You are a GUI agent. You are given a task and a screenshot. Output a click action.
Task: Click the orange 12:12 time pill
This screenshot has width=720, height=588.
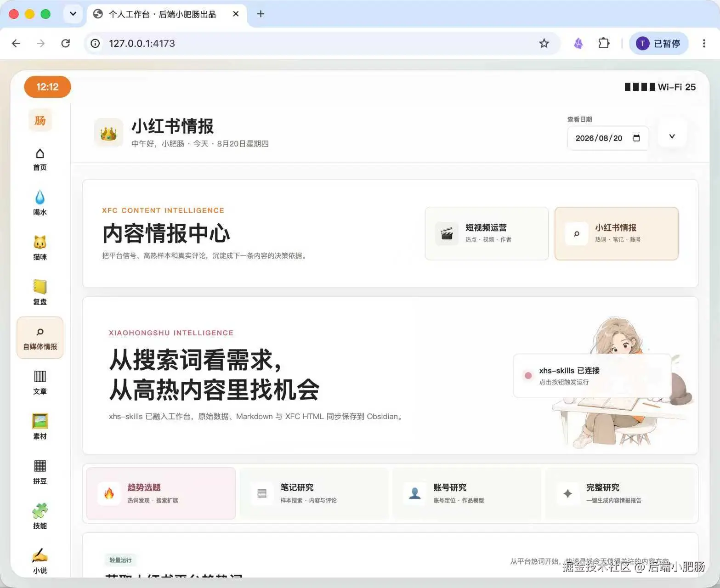pos(47,87)
